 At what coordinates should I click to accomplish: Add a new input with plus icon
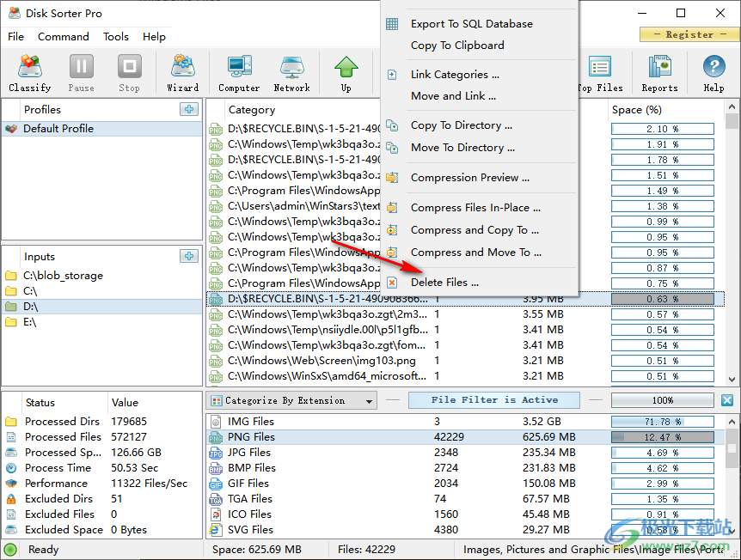189,256
